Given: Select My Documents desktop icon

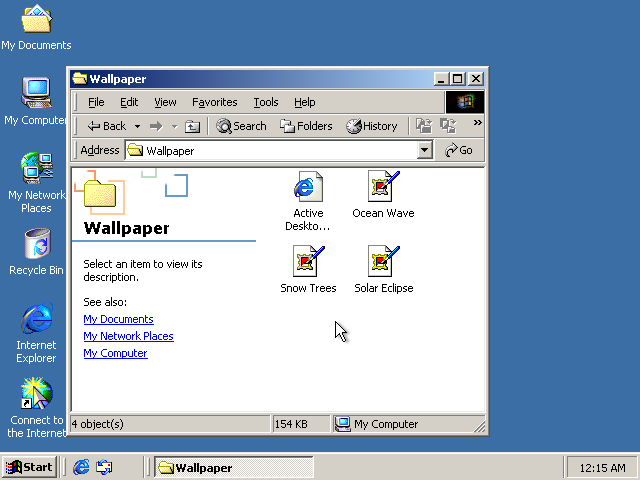Looking at the screenshot, I should (36, 27).
